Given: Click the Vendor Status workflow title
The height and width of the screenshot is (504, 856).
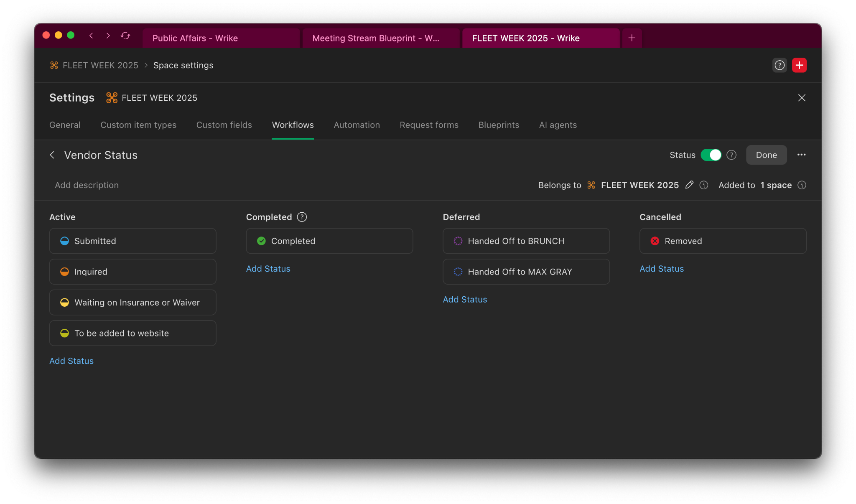Looking at the screenshot, I should point(101,155).
